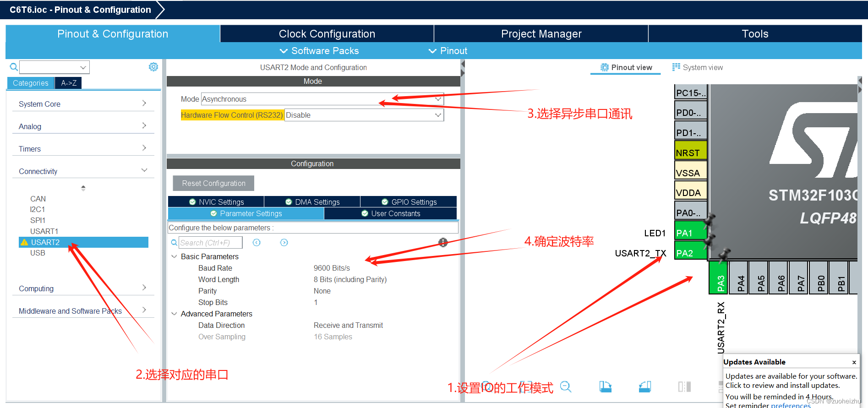This screenshot has width=868, height=408.
Task: Collapse Basic Parameters group
Action: 174,256
